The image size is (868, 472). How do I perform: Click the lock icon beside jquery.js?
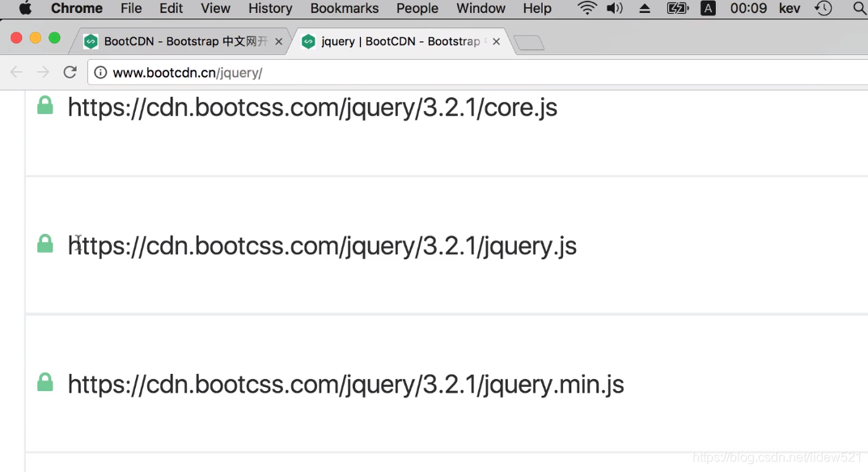[x=44, y=244]
